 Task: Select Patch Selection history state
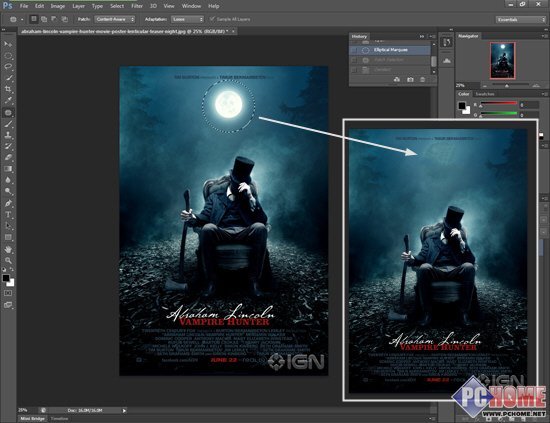[390, 60]
